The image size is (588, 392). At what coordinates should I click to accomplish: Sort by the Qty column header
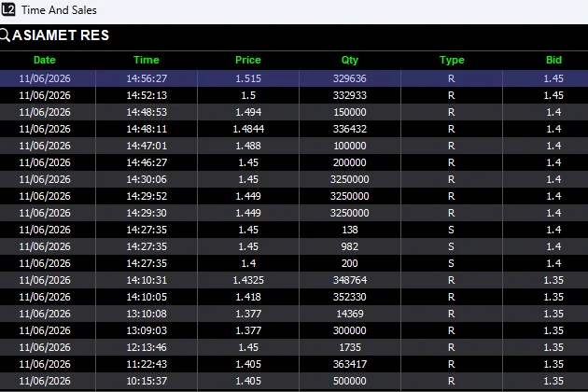click(x=350, y=60)
